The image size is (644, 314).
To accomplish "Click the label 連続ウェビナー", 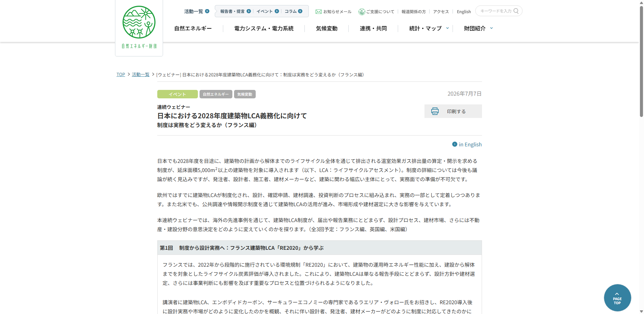I will [x=174, y=107].
